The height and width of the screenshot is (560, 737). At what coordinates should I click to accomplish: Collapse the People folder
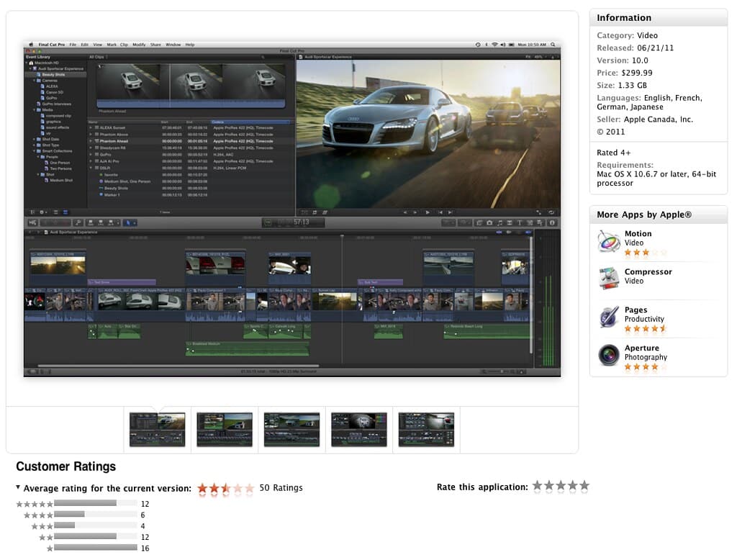tap(38, 157)
